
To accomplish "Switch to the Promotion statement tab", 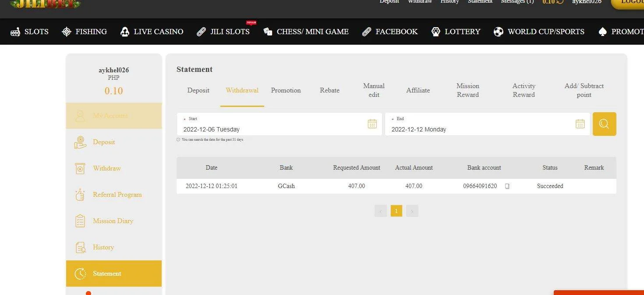I will point(286,90).
